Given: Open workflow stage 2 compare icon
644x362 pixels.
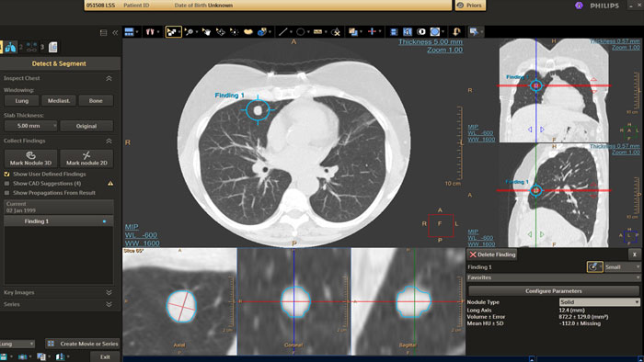Looking at the screenshot, I should [x=31, y=47].
